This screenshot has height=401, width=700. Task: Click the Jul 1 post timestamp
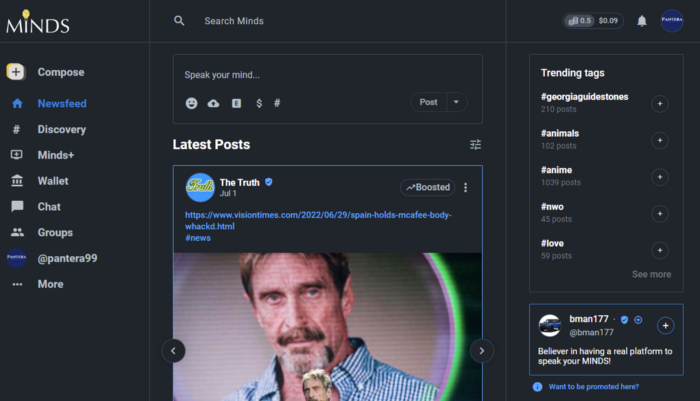pyautogui.click(x=228, y=193)
